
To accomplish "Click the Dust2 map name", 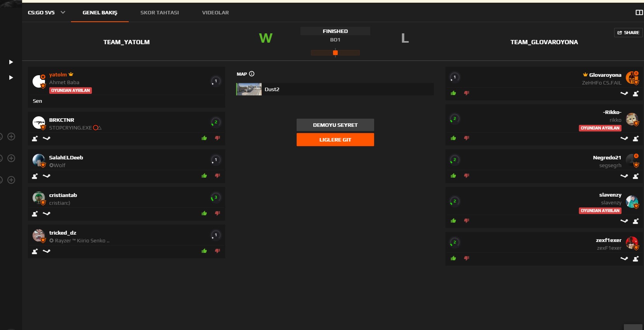I will (272, 89).
